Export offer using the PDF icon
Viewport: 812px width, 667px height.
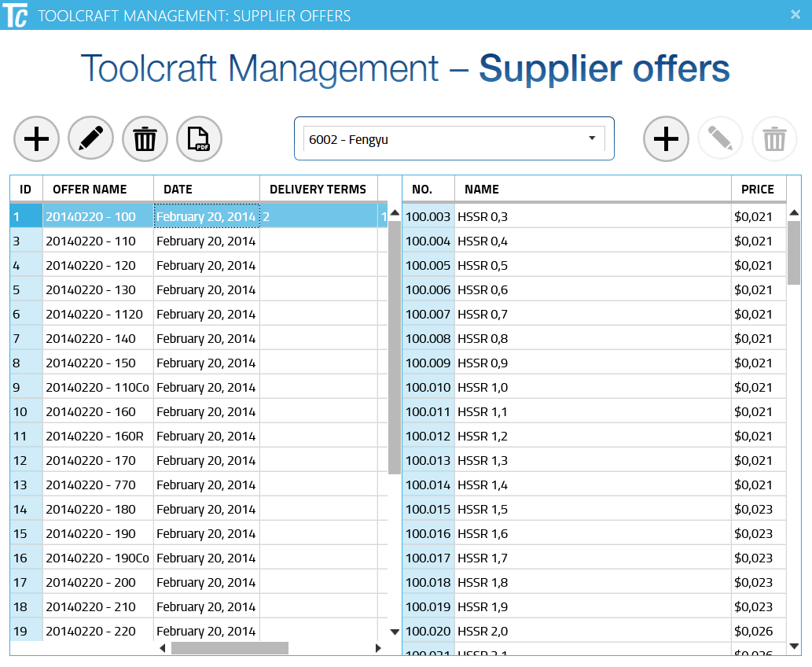point(200,139)
